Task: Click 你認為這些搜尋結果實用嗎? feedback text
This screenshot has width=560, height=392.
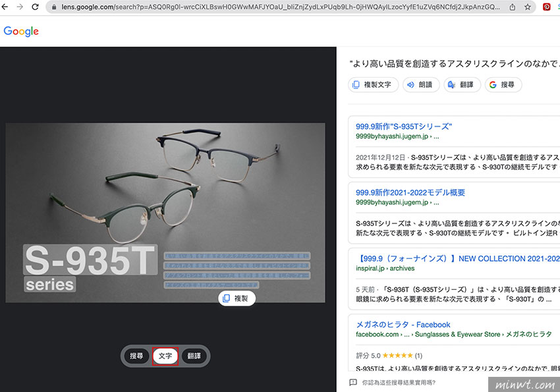Action: (x=399, y=382)
